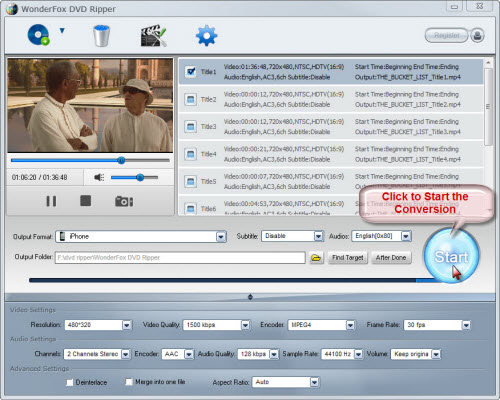Click the Load DVD disc icon

pos(39,35)
